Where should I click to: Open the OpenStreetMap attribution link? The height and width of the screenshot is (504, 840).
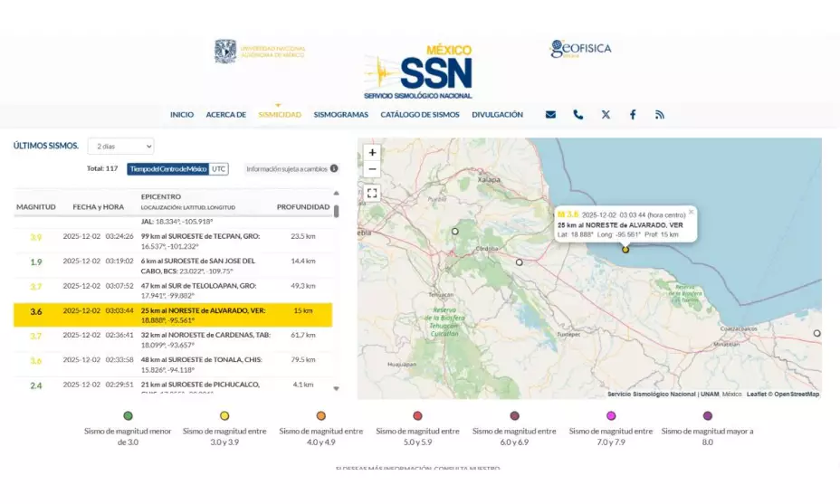(x=797, y=395)
